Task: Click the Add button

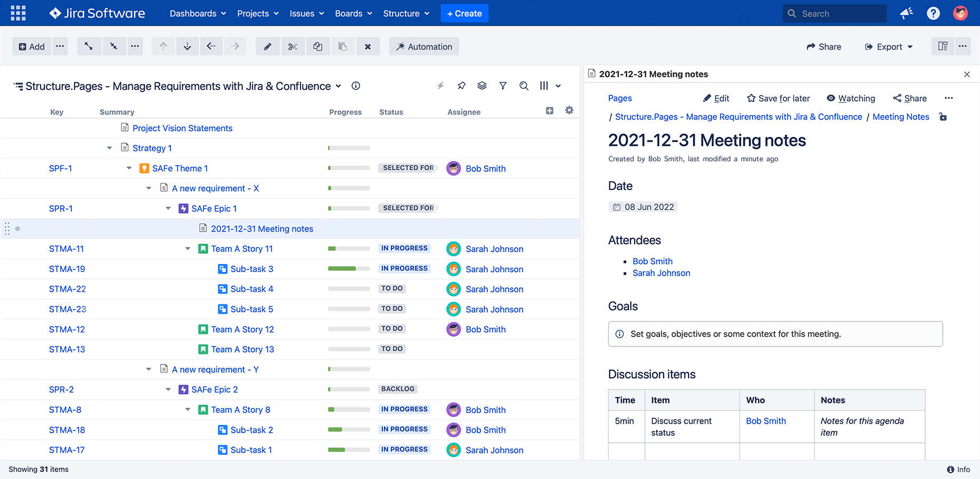Action: click(31, 46)
